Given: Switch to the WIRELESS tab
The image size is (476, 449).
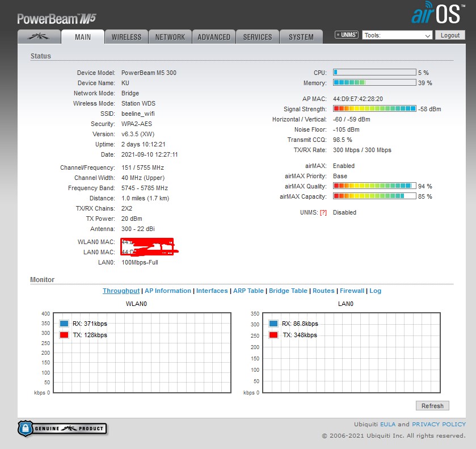Looking at the screenshot, I should click(x=126, y=37).
